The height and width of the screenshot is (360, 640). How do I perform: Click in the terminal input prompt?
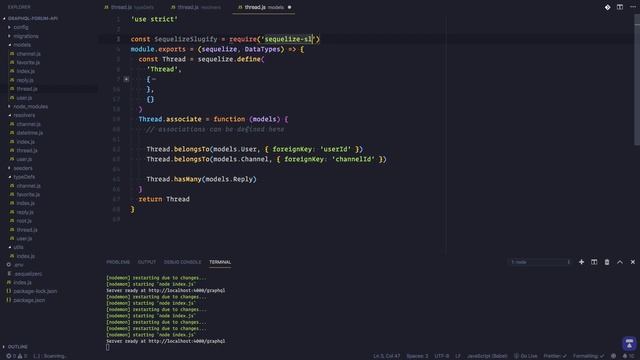(107, 347)
